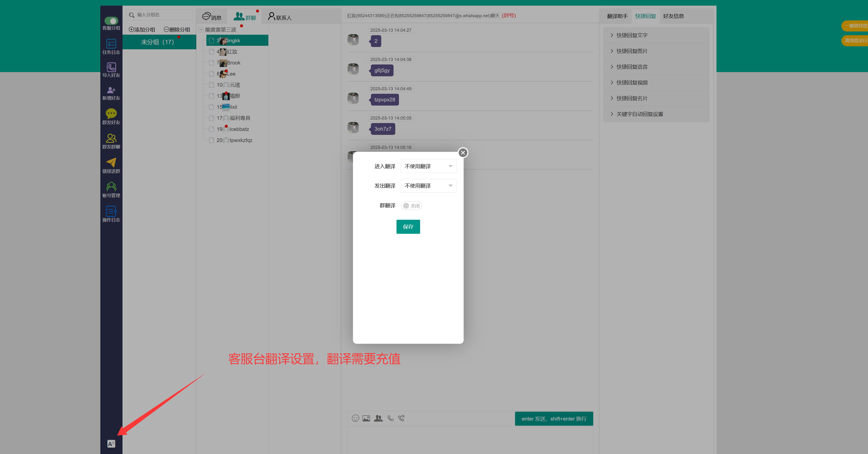
Task: Click the emoji smiley icon in chat toolbar
Action: (355, 418)
